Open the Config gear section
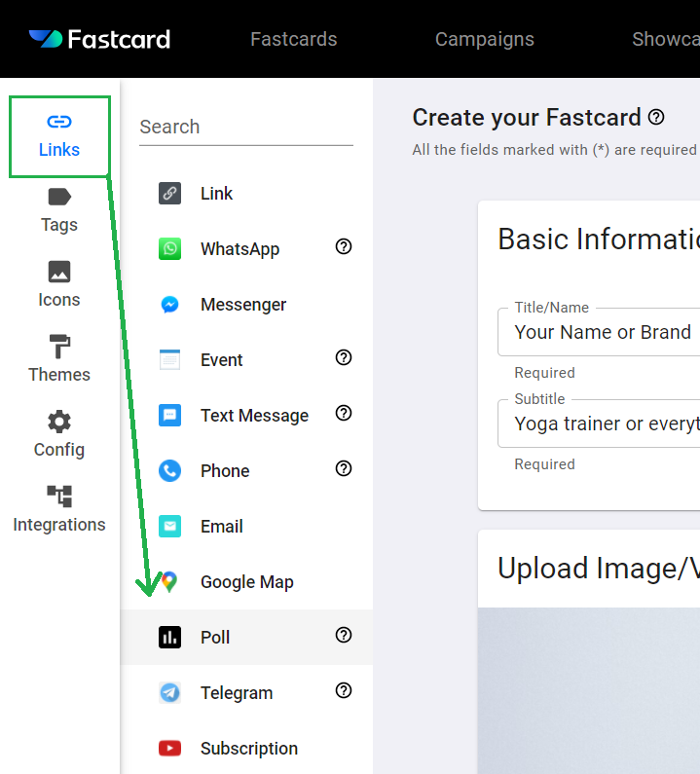 coord(59,435)
